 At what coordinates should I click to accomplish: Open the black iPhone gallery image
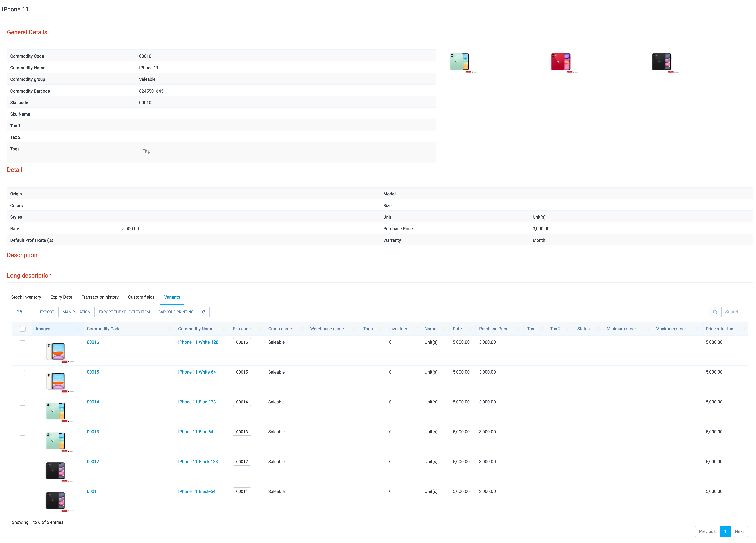click(662, 62)
